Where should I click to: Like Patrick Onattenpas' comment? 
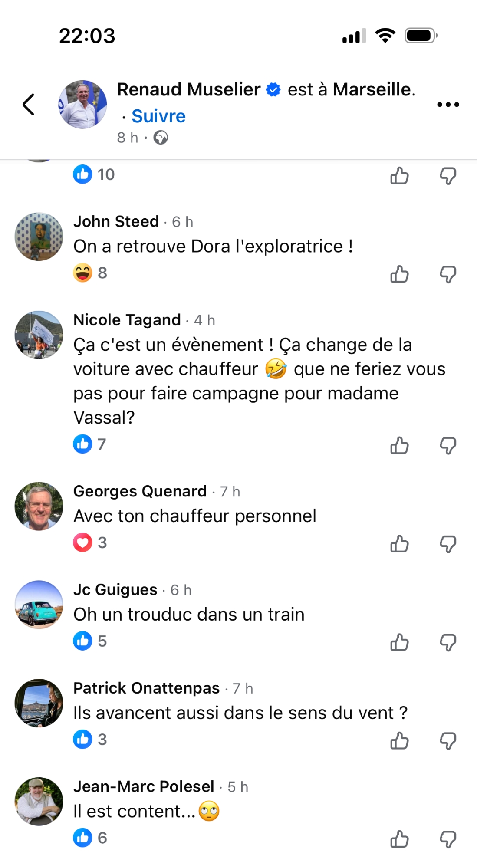[399, 741]
